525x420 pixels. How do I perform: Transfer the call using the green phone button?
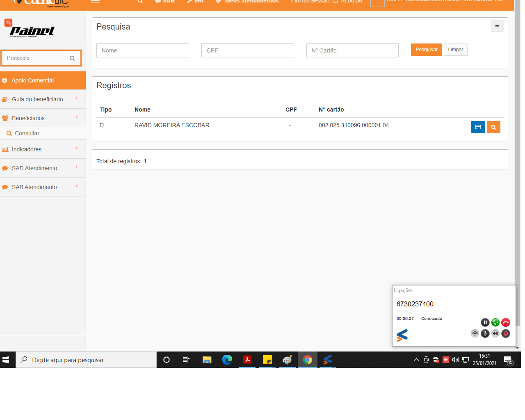pyautogui.click(x=495, y=322)
